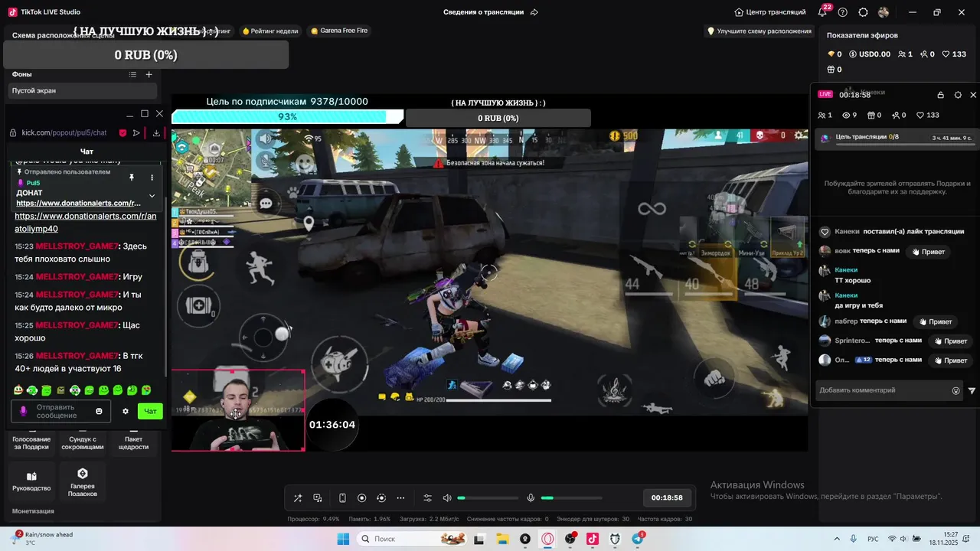Open TikTok LIVE Studio settings gear
The width and height of the screenshot is (980, 551).
(863, 12)
